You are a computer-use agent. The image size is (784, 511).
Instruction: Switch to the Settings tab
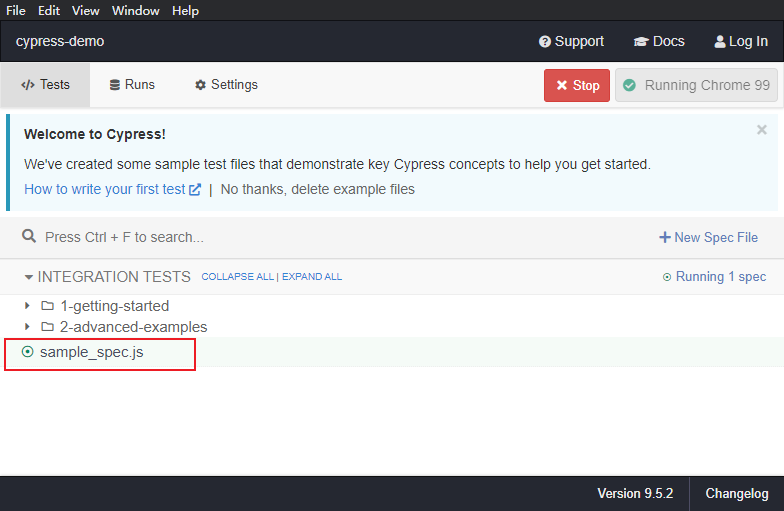coord(226,84)
